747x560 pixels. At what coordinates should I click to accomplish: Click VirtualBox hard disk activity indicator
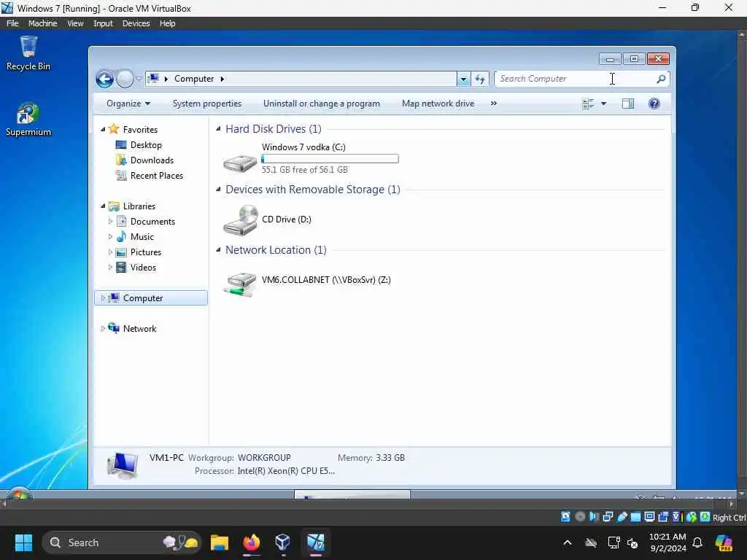coord(565,517)
